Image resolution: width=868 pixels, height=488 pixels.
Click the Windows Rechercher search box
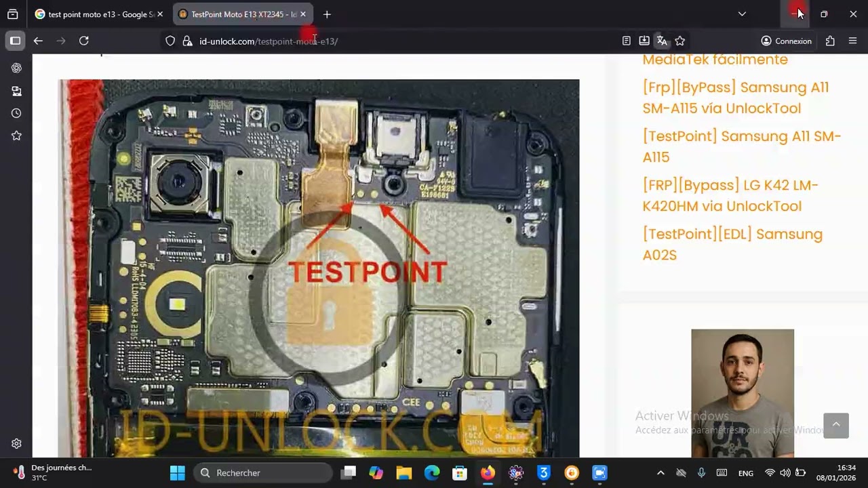[263, 473]
